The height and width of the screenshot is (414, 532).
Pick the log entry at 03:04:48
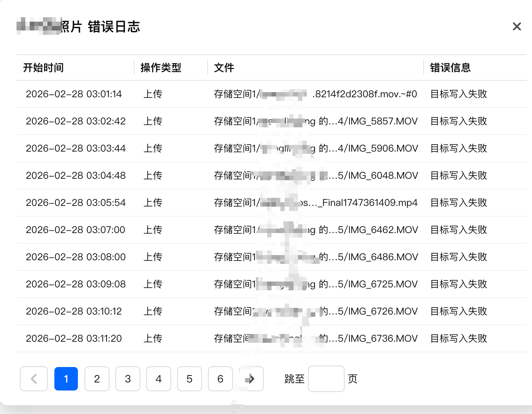tap(76, 175)
